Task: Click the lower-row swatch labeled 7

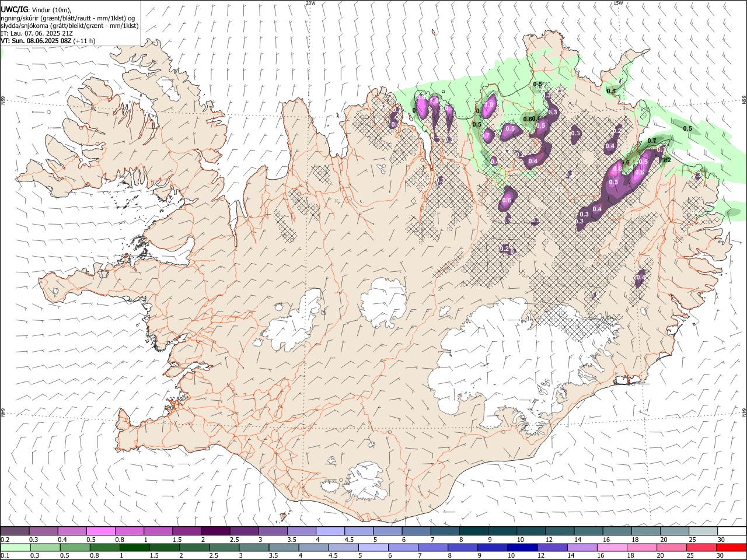Action: (432, 547)
